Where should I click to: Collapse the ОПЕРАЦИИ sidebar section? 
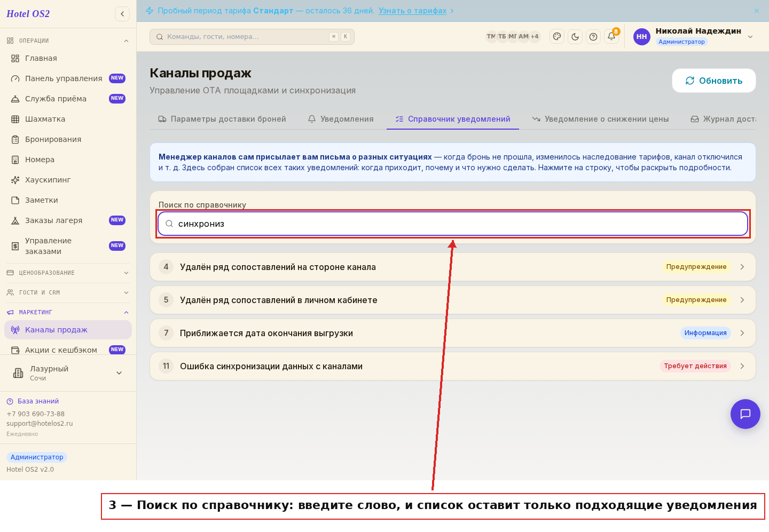point(68,41)
